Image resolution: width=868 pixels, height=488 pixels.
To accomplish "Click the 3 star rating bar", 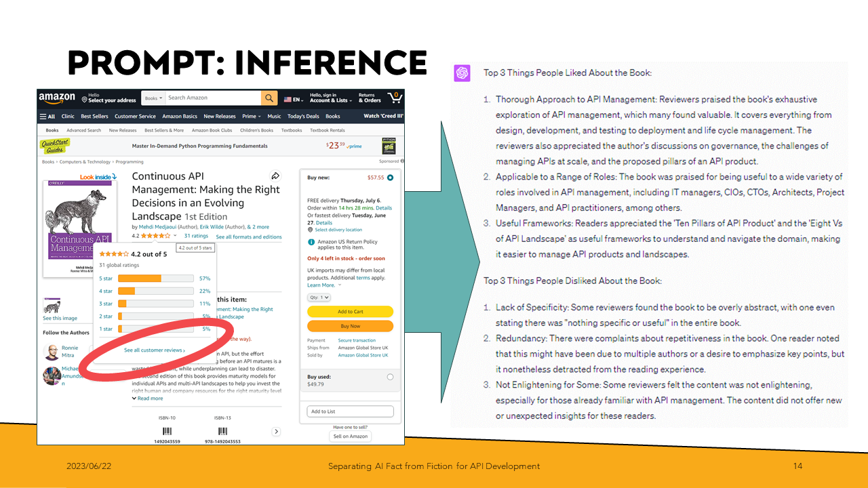I will 156,304.
